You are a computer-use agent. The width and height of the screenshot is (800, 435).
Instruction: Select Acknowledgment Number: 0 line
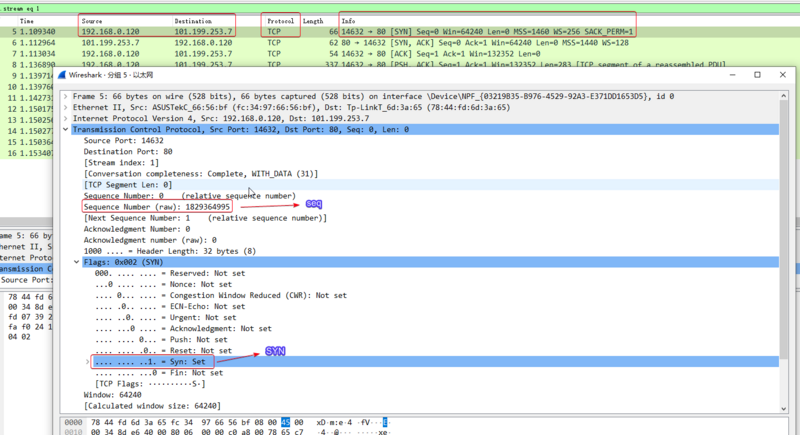(137, 229)
